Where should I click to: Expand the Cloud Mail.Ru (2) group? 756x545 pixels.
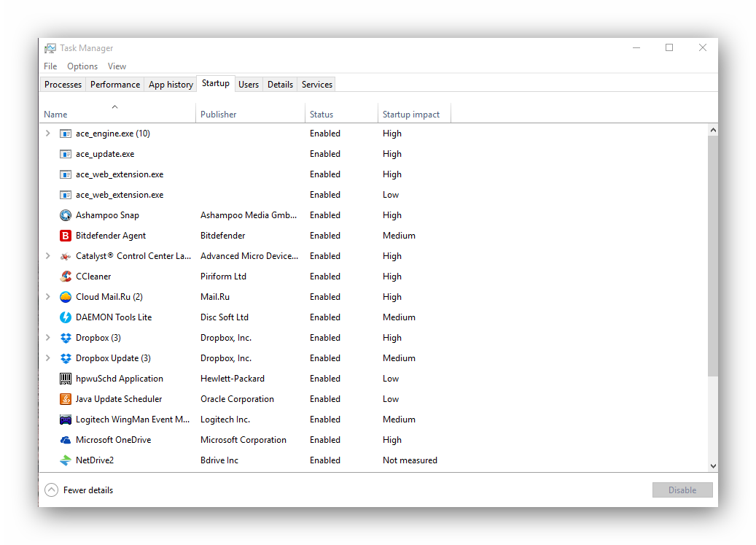(47, 297)
